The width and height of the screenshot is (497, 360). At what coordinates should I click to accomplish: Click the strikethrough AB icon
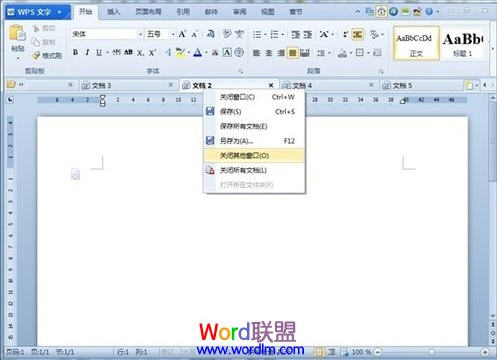(x=128, y=52)
